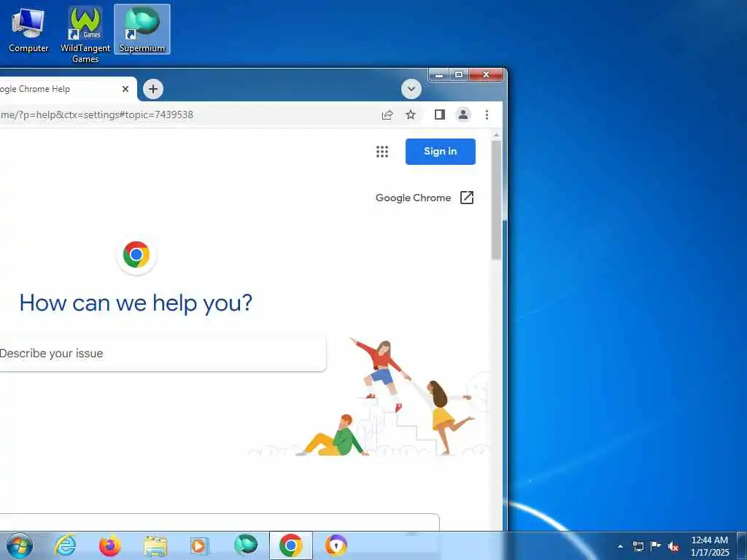Open the Google apps grid
The height and width of the screenshot is (560, 747).
[x=382, y=152]
